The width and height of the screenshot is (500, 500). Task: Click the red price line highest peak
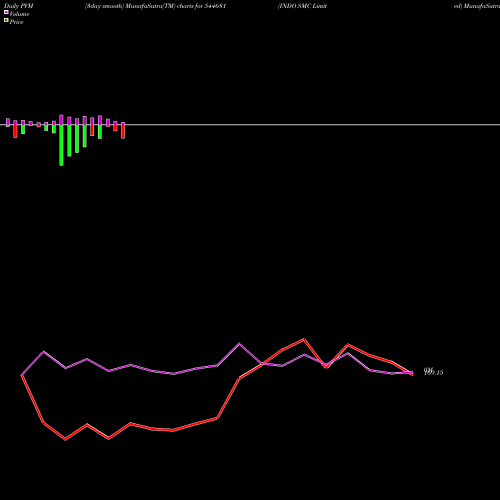[304, 340]
